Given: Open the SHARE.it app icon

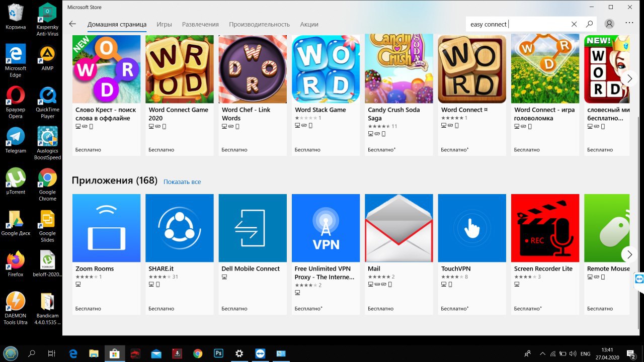Looking at the screenshot, I should [179, 228].
